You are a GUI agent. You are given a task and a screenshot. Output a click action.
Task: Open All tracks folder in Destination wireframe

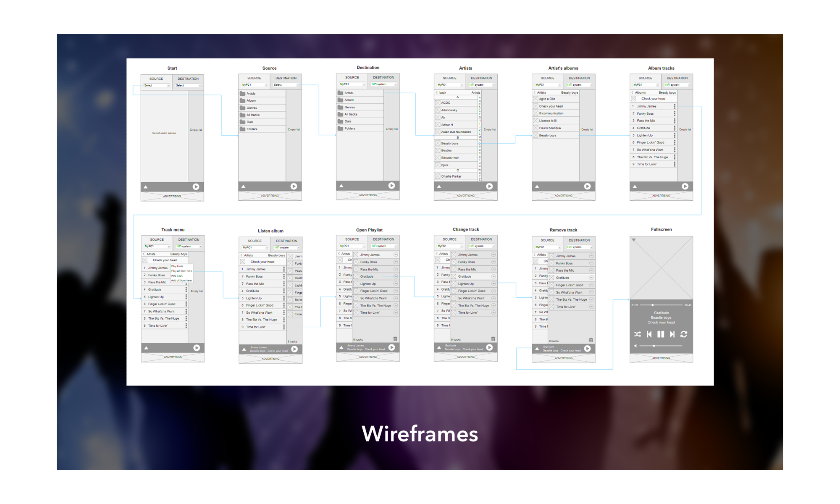coord(360,114)
